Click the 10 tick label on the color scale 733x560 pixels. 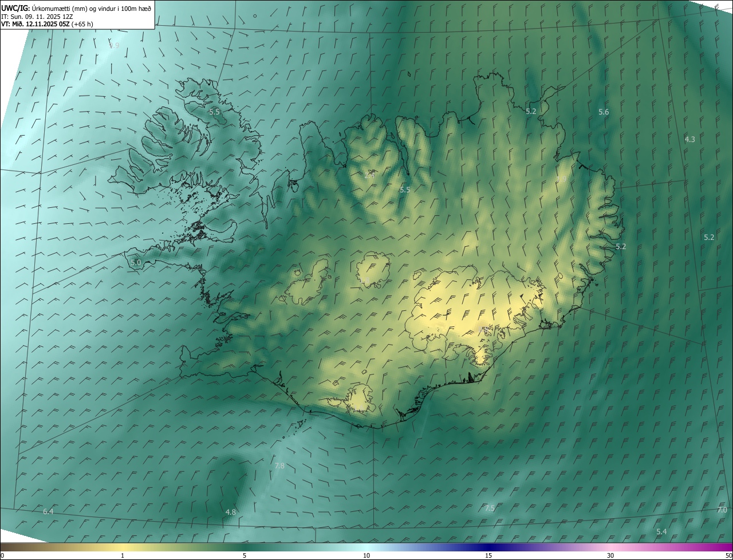(366, 556)
